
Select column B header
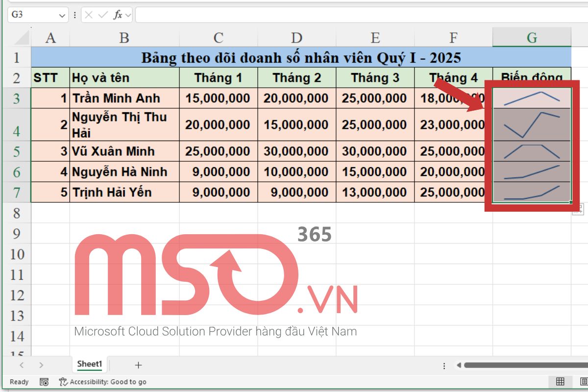pyautogui.click(x=124, y=38)
